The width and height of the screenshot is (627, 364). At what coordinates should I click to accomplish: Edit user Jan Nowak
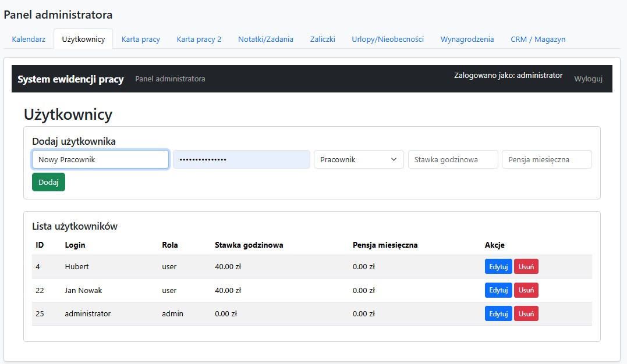(498, 290)
